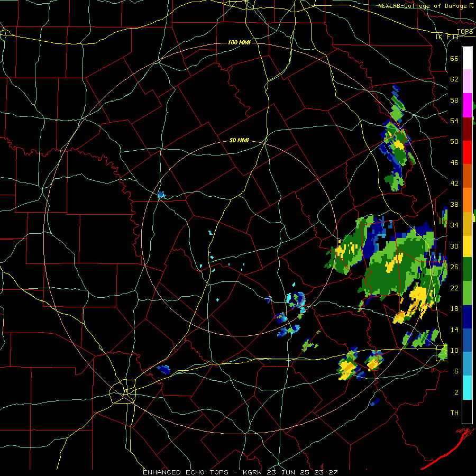Viewport: 476px width, 476px height.
Task: Click the legend value '26'
Action: click(x=454, y=267)
